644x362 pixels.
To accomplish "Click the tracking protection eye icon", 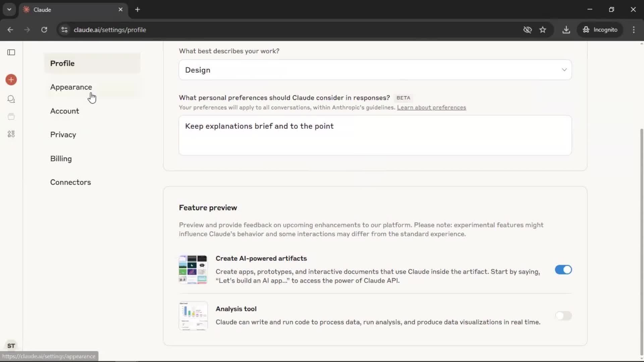I will tap(527, 30).
